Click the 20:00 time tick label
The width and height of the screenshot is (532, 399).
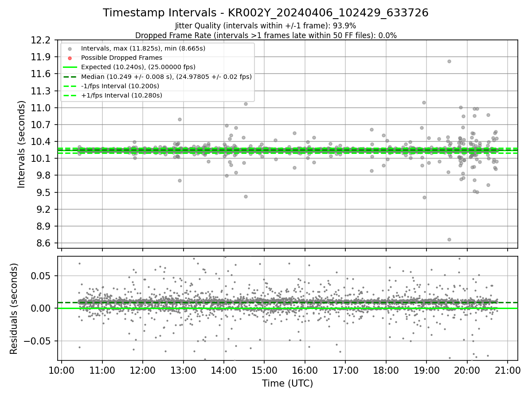[467, 370]
